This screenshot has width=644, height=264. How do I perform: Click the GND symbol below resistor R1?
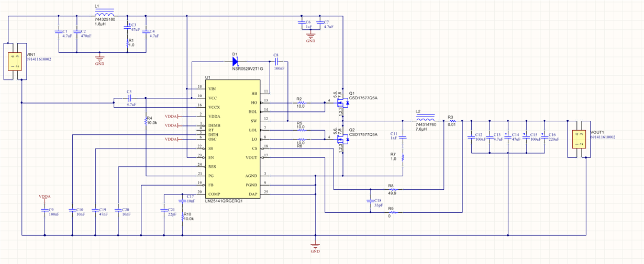[99, 59]
